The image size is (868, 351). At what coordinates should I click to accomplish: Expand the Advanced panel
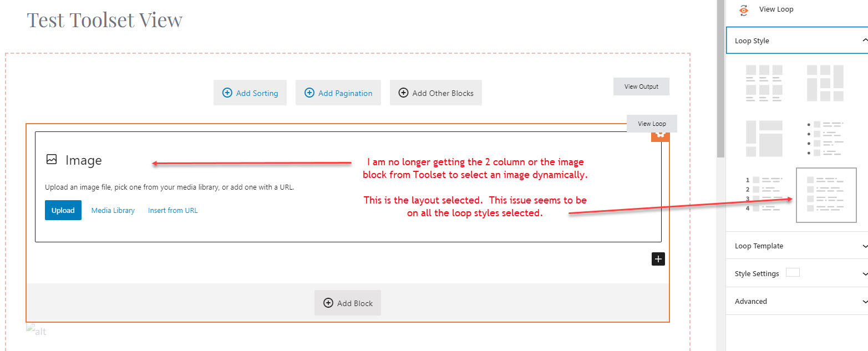[796, 301]
